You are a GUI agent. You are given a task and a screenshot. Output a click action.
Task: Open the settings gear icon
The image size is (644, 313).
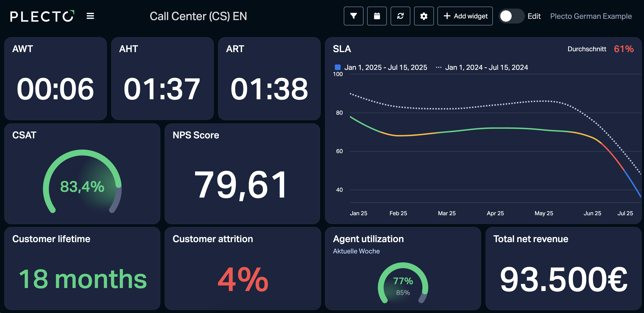(424, 16)
